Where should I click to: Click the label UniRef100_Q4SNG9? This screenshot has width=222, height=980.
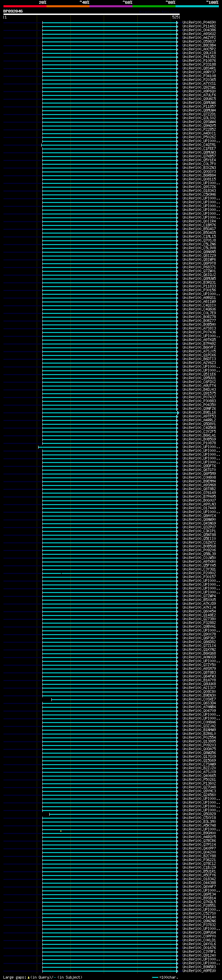(x=199, y=524)
